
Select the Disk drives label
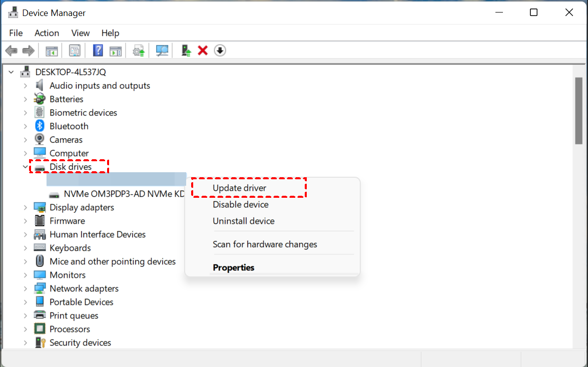[71, 167]
